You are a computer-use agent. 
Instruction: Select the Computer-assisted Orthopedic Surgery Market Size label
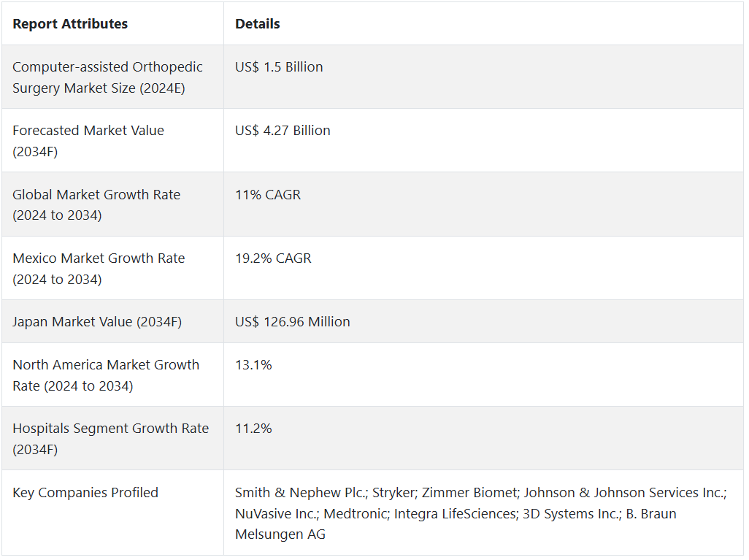click(107, 77)
